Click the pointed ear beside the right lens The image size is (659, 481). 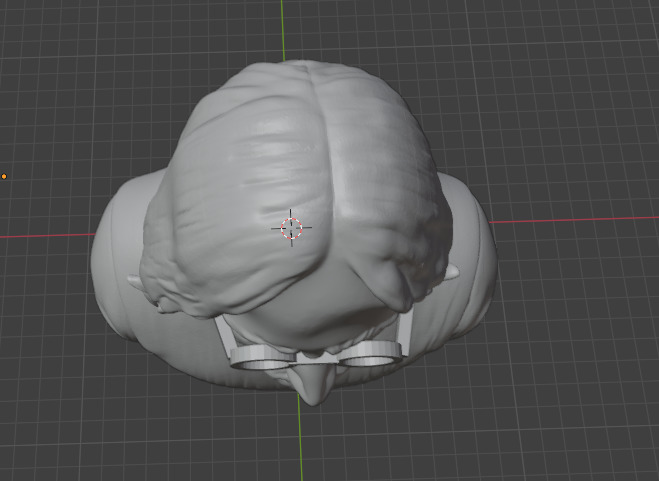(x=452, y=272)
